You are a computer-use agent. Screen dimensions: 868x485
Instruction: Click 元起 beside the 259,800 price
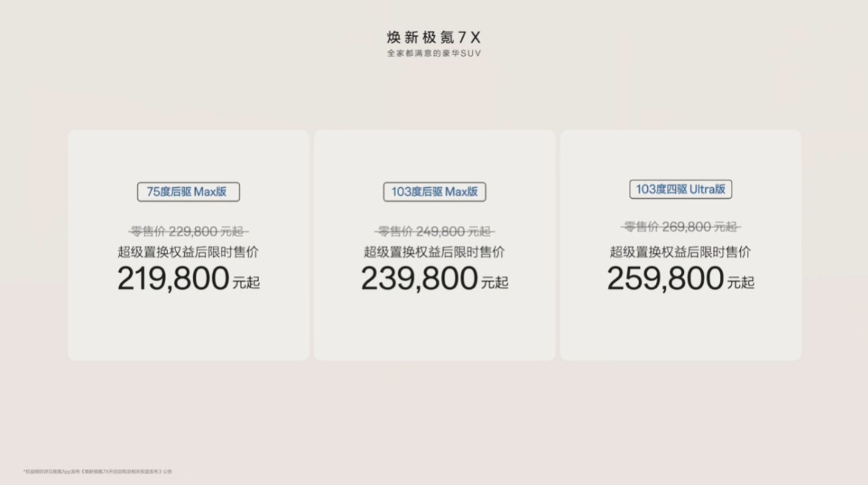click(x=740, y=282)
